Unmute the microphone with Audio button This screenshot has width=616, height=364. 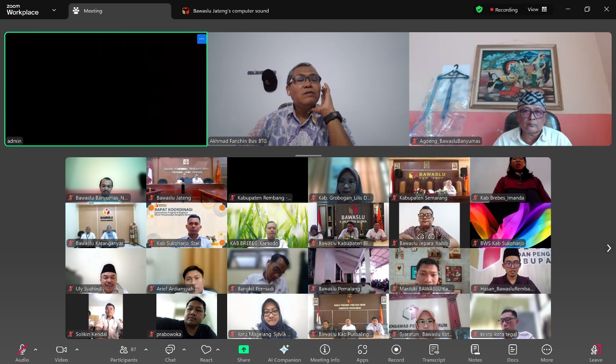pos(22,352)
